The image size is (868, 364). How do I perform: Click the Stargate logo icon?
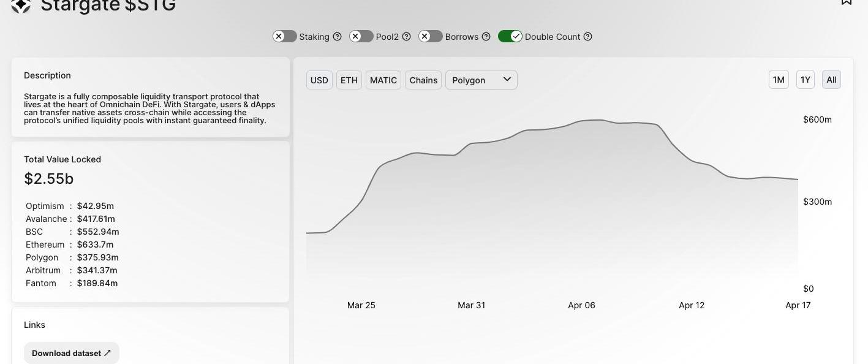point(21,6)
